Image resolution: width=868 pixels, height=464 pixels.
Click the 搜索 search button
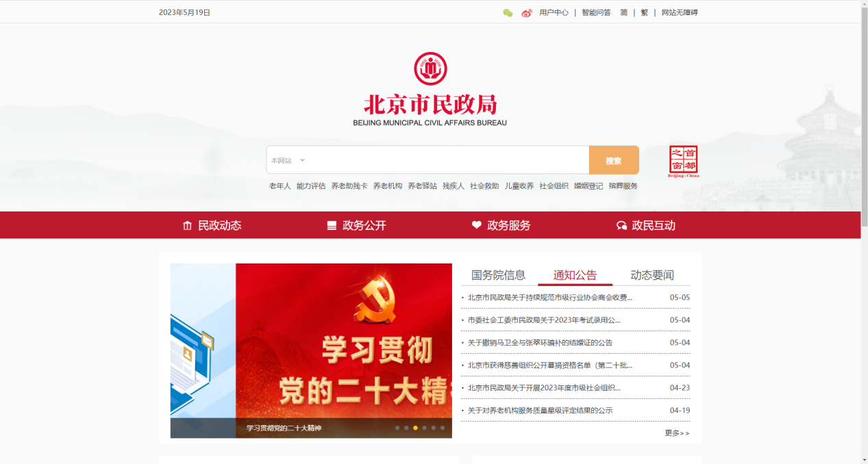[x=613, y=159]
